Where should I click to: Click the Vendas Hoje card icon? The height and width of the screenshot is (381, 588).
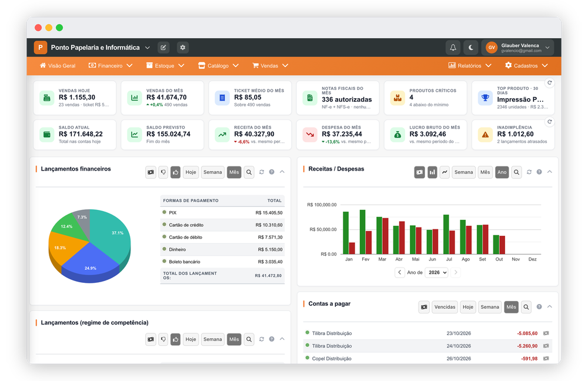click(x=47, y=98)
